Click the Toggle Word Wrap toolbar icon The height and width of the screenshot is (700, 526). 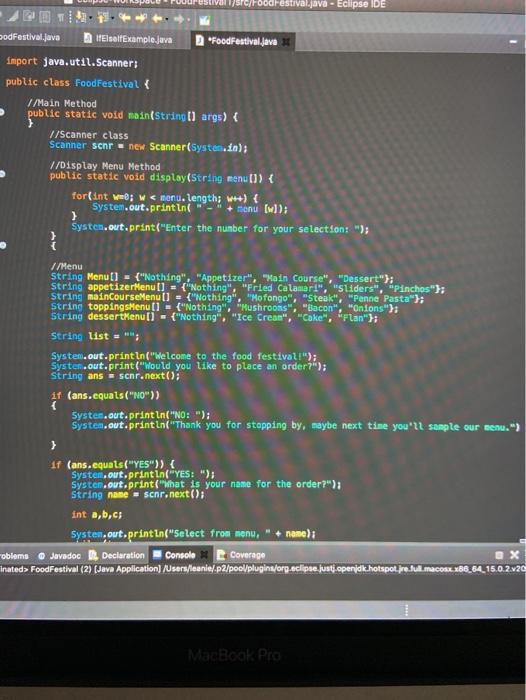(29, 17)
